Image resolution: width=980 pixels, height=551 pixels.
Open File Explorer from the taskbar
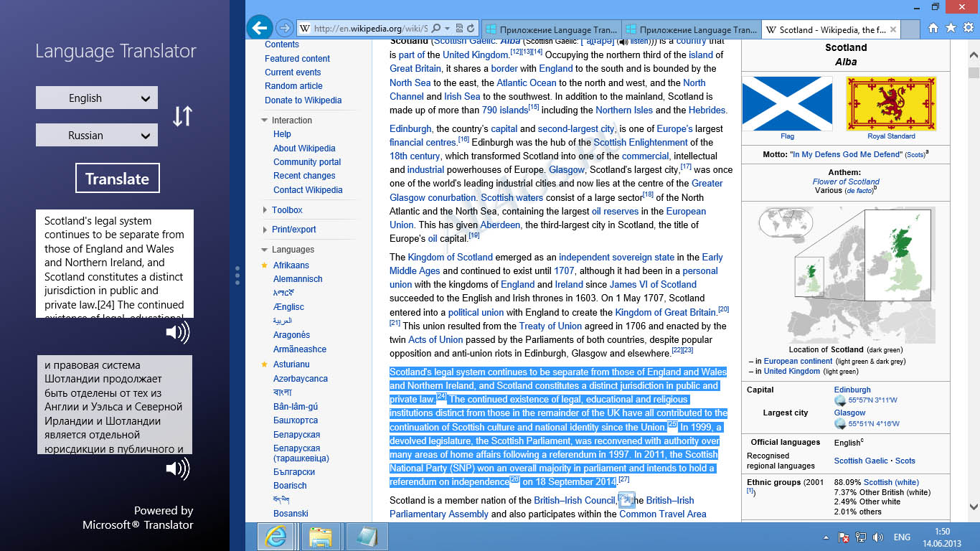(x=320, y=537)
